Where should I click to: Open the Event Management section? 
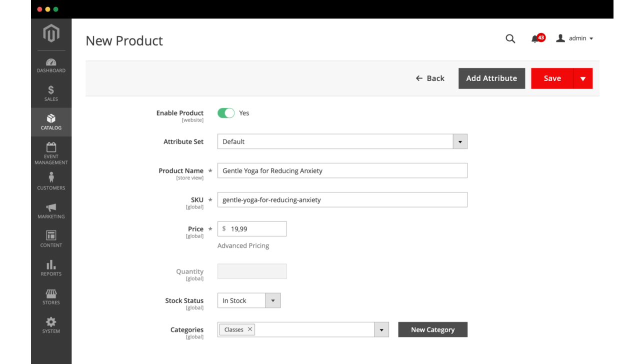coord(51,152)
